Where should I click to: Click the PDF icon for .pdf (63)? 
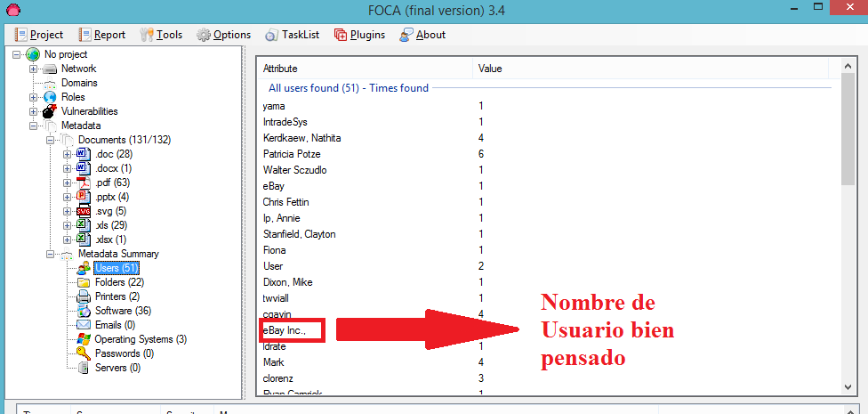pyautogui.click(x=84, y=183)
